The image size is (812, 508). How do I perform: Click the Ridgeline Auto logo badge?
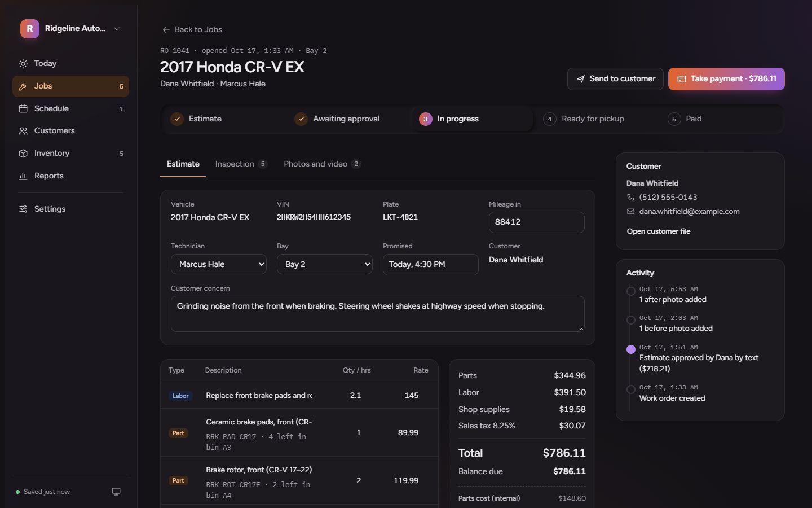click(30, 29)
